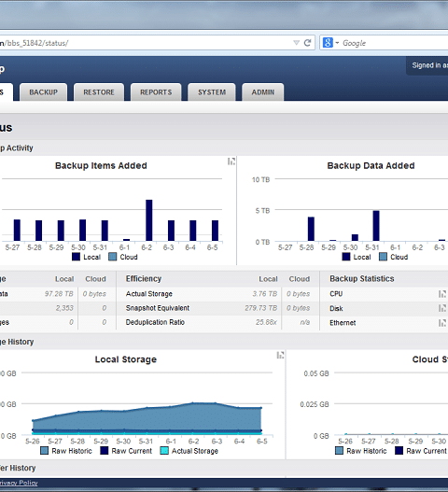This screenshot has width=448, height=492.
Task: Click the 25.88x deduplication value
Action: tap(266, 322)
